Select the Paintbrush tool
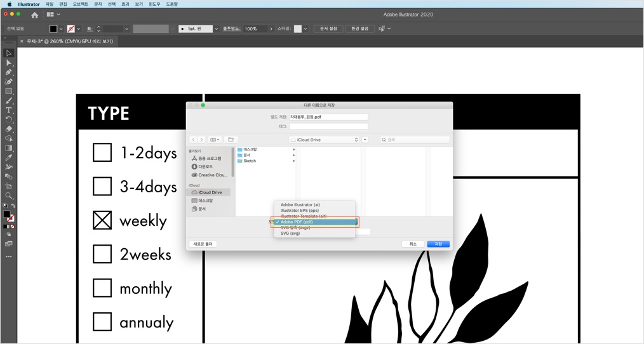The image size is (644, 344). [x=9, y=100]
